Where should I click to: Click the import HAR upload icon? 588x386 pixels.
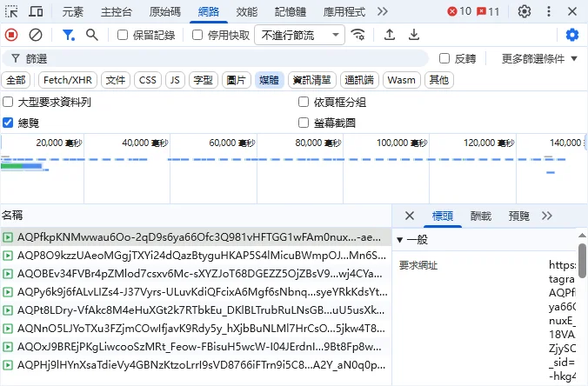[390, 35]
